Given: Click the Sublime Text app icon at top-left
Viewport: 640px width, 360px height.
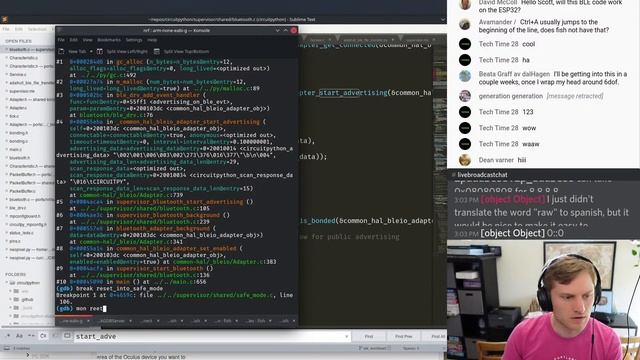Looking at the screenshot, I should click(5, 19).
